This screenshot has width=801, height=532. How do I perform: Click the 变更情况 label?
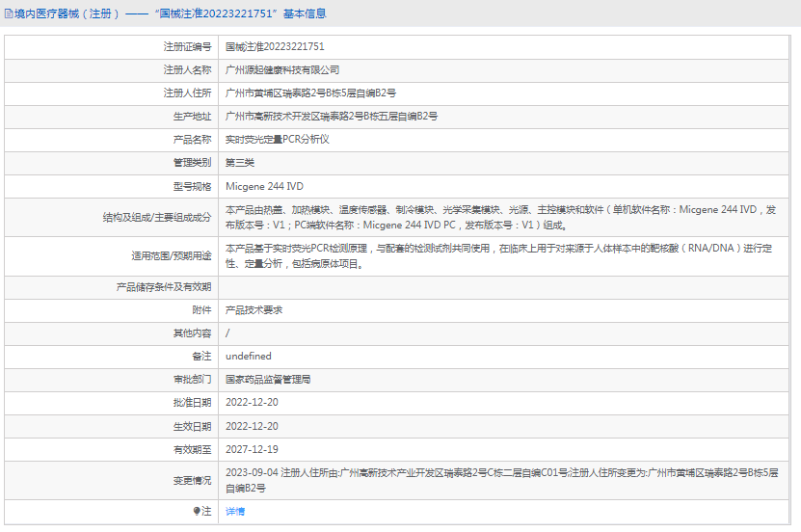pos(192,480)
